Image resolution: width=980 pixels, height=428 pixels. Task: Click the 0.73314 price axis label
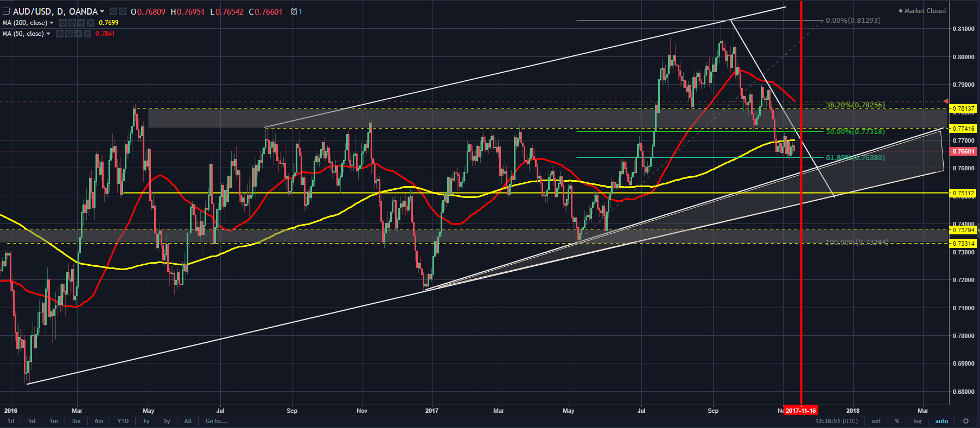coord(964,244)
